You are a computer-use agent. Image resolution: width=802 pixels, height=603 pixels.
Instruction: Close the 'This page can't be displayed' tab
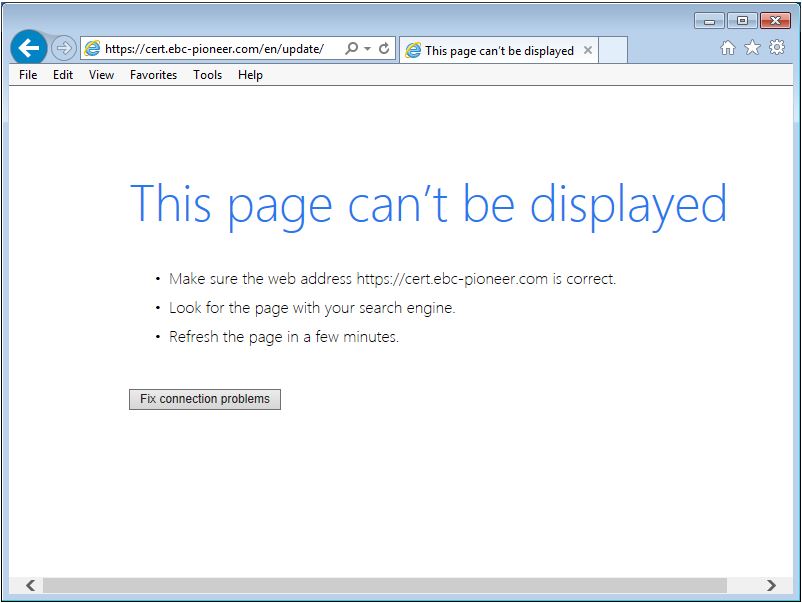588,50
